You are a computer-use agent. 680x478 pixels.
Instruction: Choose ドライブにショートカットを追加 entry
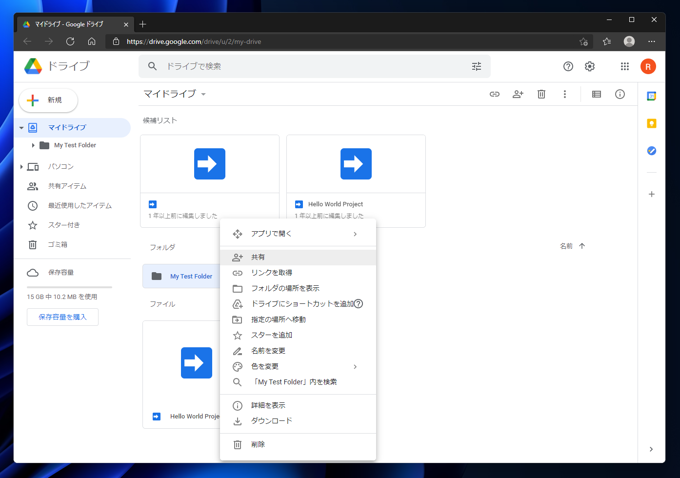coord(298,304)
